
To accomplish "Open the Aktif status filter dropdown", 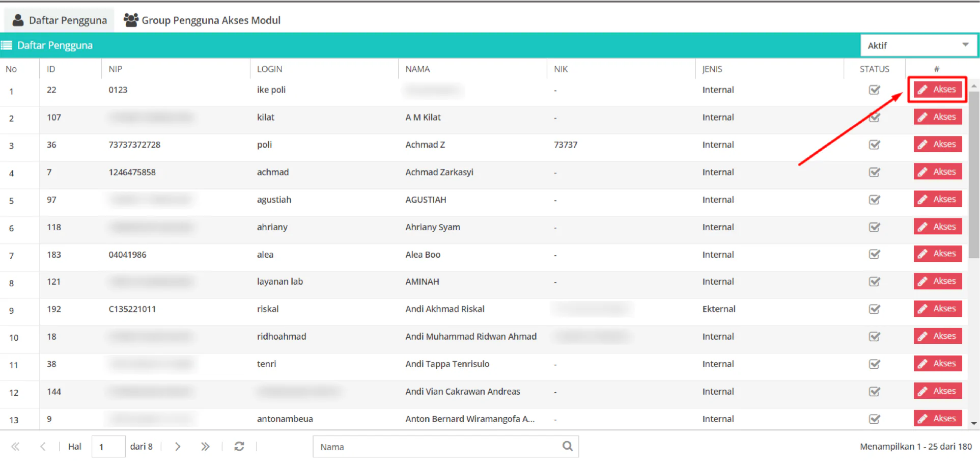I will click(x=918, y=45).
